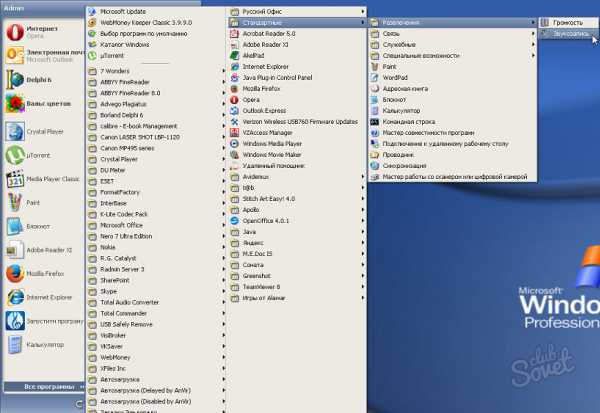Open the Advego Plagiatus folder
The height and width of the screenshot is (413, 600).
tap(155, 104)
